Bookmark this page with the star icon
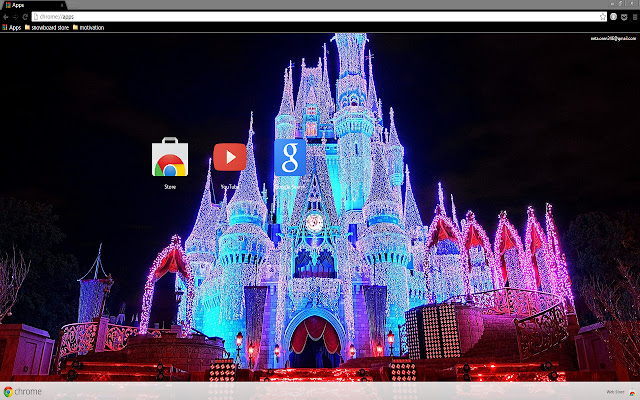The width and height of the screenshot is (640, 400). click(x=602, y=17)
